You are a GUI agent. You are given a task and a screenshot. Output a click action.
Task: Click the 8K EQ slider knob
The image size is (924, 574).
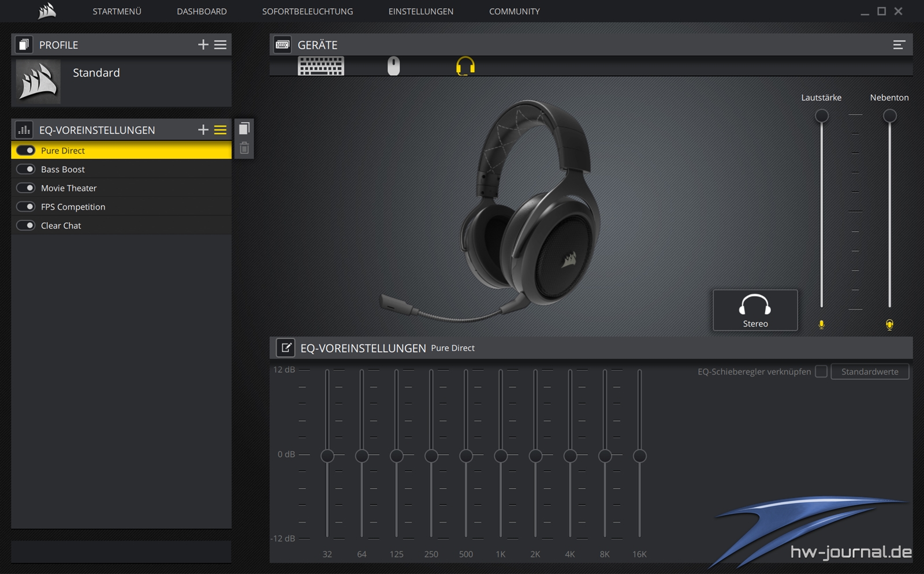coord(605,456)
